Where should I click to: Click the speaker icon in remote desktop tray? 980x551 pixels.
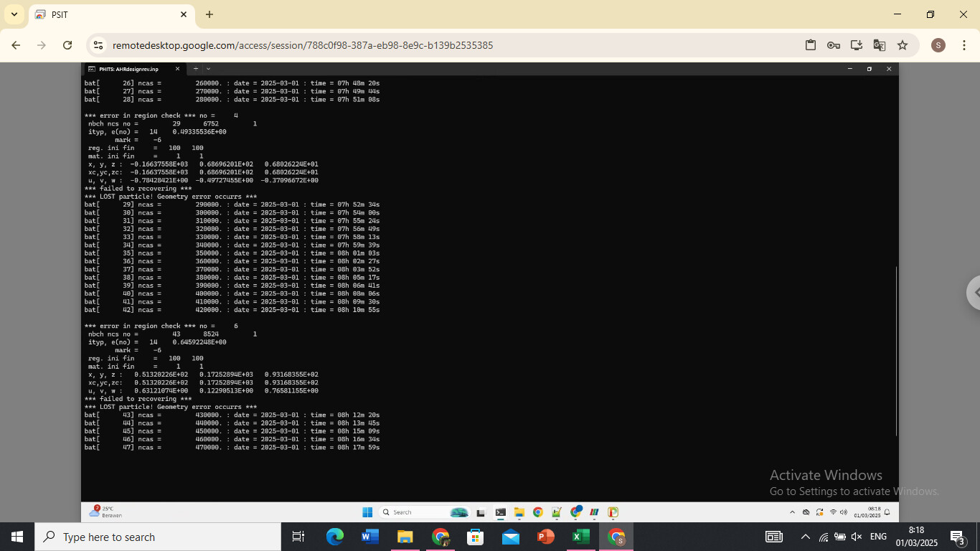coord(843,512)
